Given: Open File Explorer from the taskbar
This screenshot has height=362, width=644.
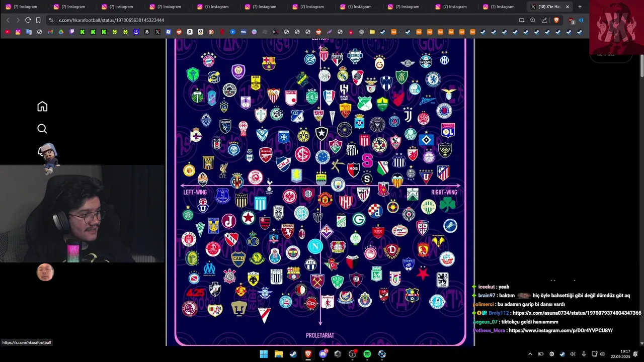Looking at the screenshot, I should (278, 354).
